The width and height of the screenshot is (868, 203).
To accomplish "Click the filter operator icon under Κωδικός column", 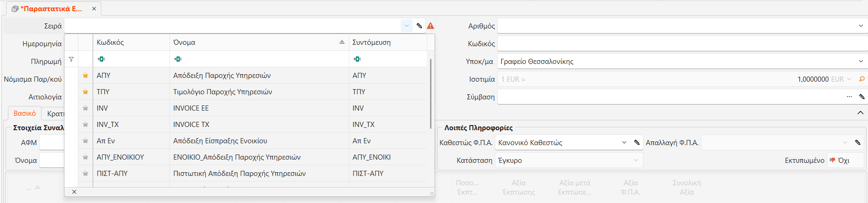I will pyautogui.click(x=101, y=59).
